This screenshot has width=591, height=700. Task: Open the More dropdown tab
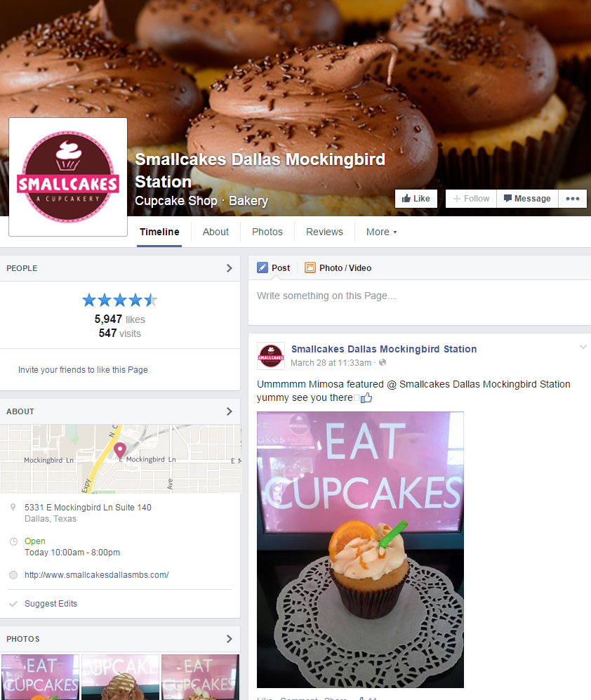[382, 232]
